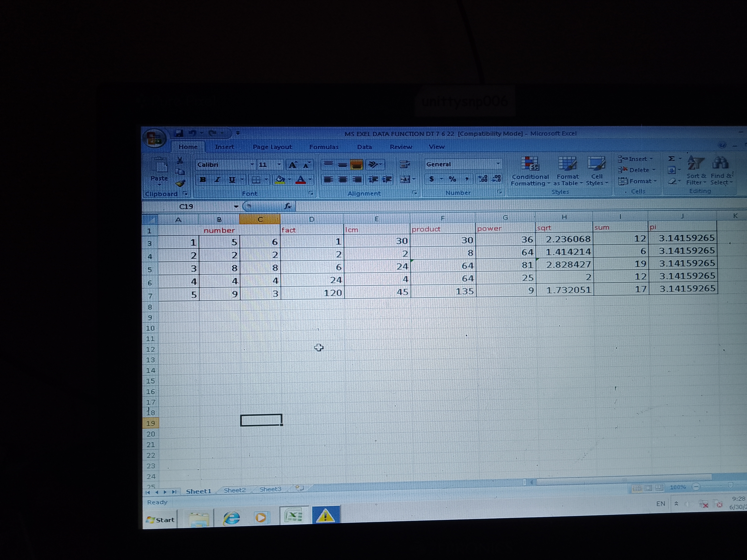The width and height of the screenshot is (747, 560).
Task: Click the Cut scissors icon
Action: [180, 161]
